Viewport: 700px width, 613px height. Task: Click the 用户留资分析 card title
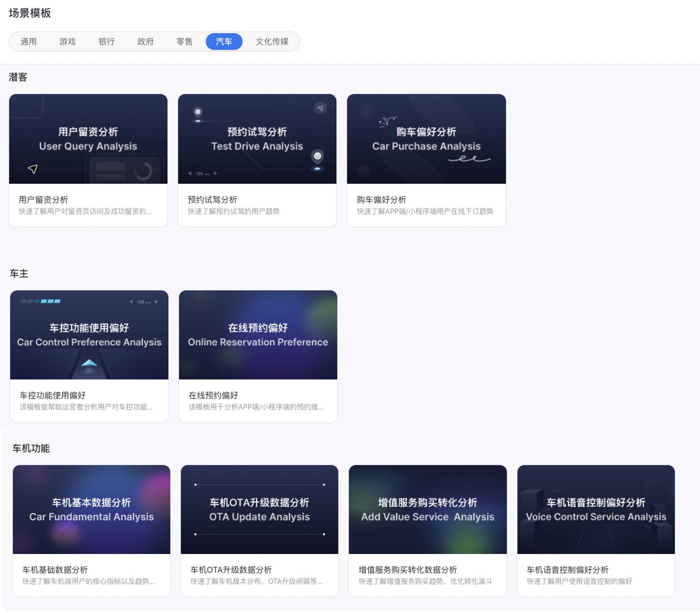click(x=43, y=200)
